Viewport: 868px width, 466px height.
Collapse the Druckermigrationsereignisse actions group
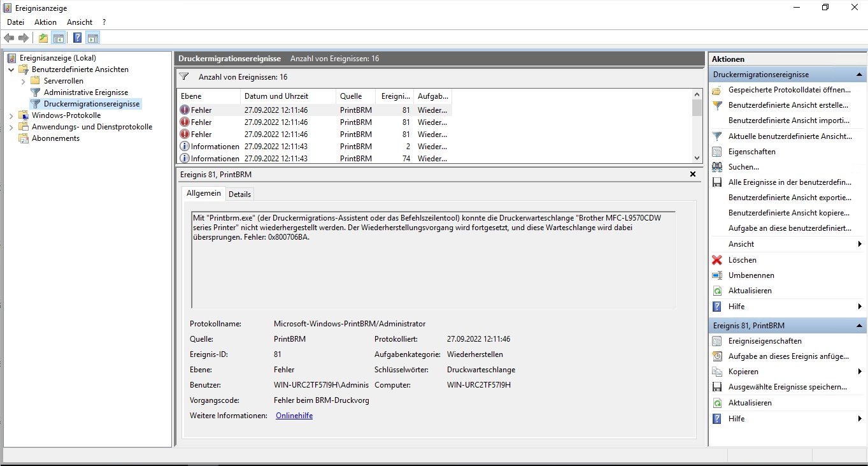859,74
